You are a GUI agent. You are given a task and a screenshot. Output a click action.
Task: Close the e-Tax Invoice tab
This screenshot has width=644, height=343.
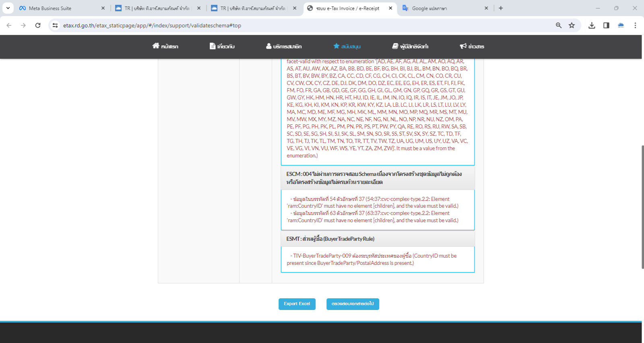point(390,8)
